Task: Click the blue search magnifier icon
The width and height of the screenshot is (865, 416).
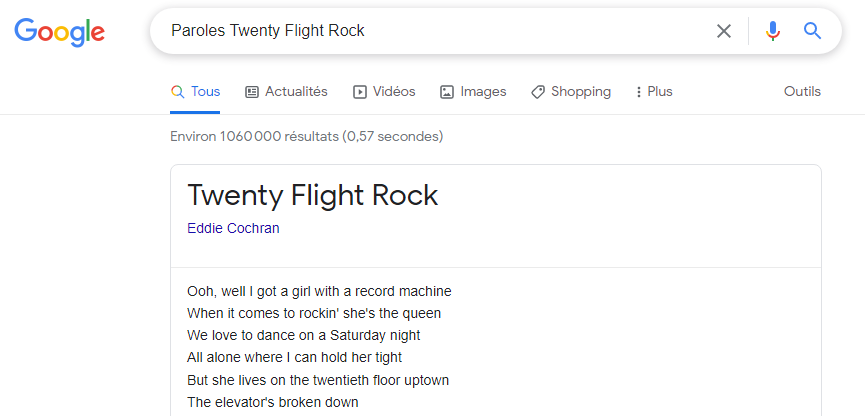Action: 812,31
